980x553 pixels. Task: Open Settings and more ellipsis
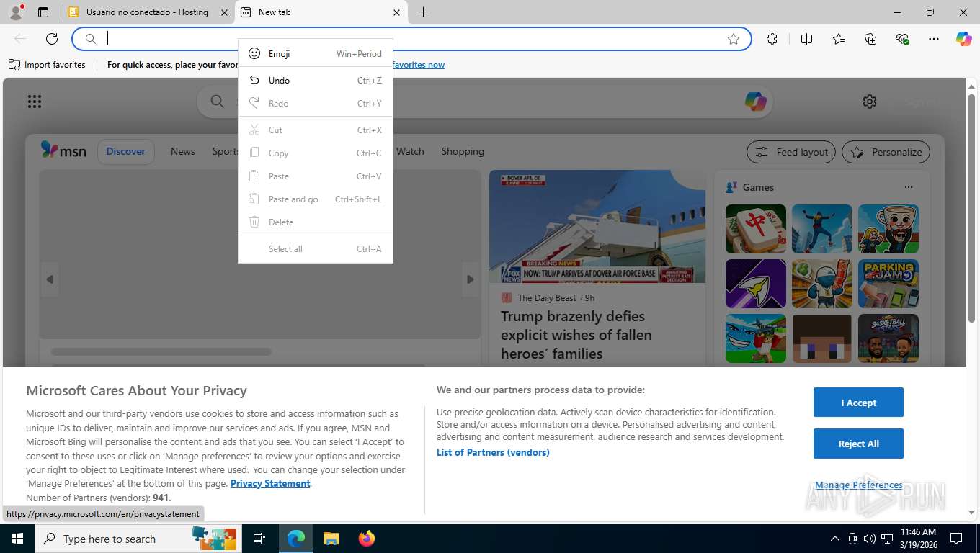click(934, 39)
